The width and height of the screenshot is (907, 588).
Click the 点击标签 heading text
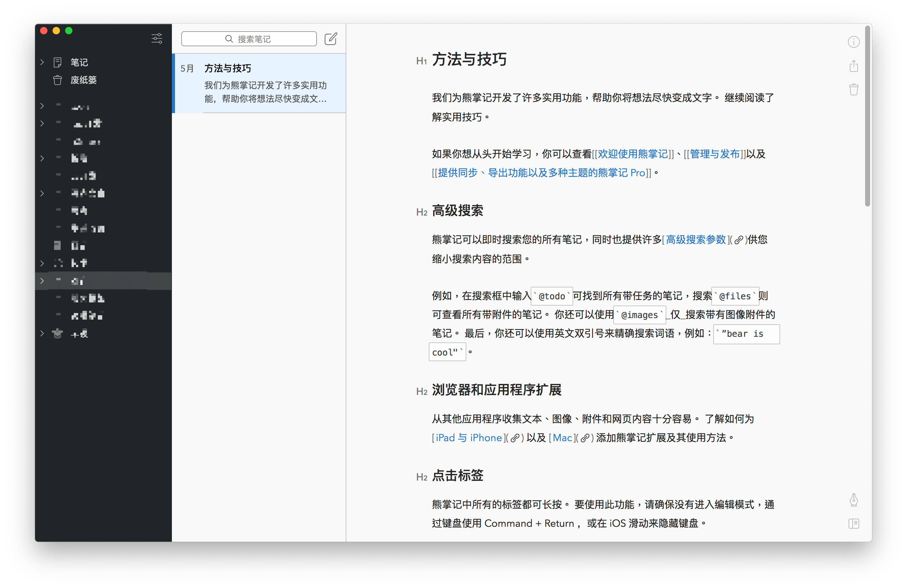[457, 476]
